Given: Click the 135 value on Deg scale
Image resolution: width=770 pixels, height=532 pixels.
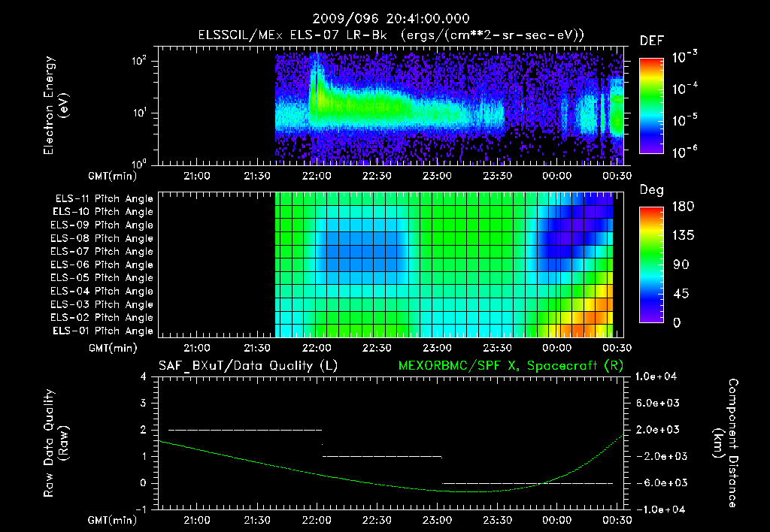Looking at the screenshot, I should [683, 236].
